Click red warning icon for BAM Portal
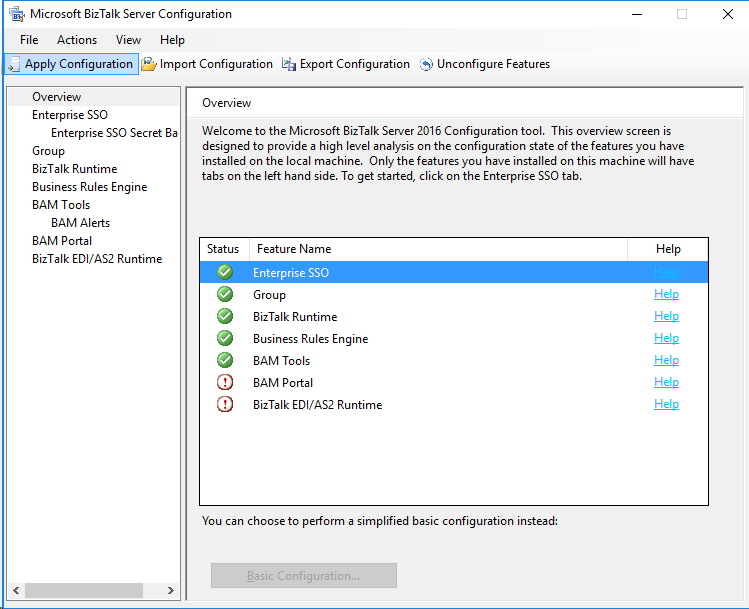 coord(225,382)
